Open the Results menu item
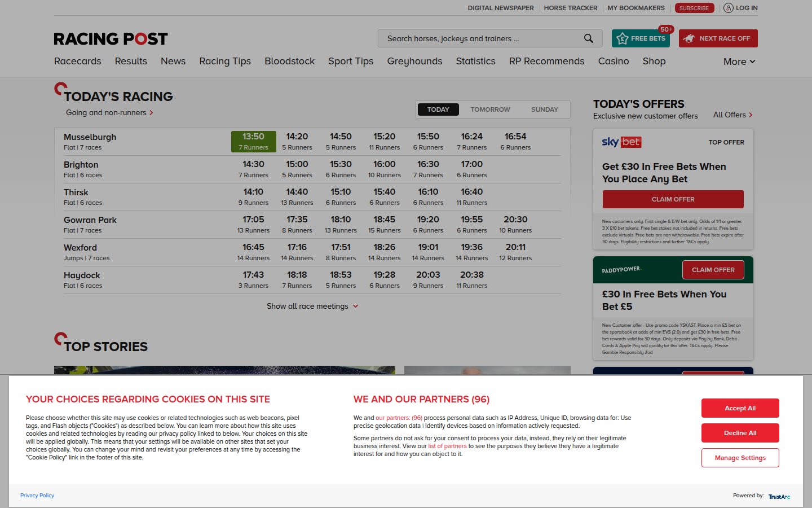This screenshot has height=508, width=812. 131,61
